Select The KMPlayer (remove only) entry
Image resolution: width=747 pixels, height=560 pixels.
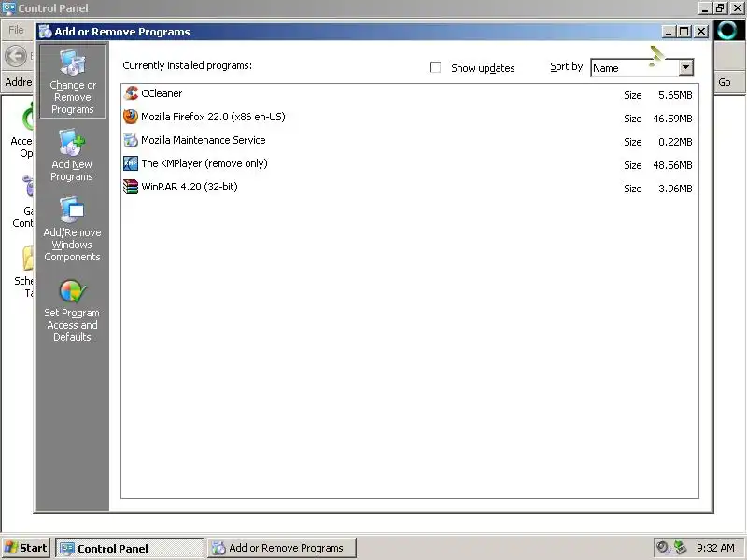click(x=410, y=164)
